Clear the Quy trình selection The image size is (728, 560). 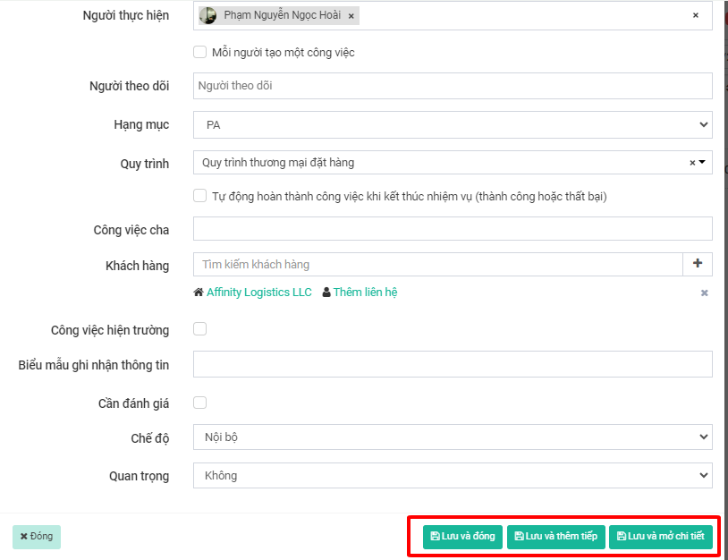point(692,163)
